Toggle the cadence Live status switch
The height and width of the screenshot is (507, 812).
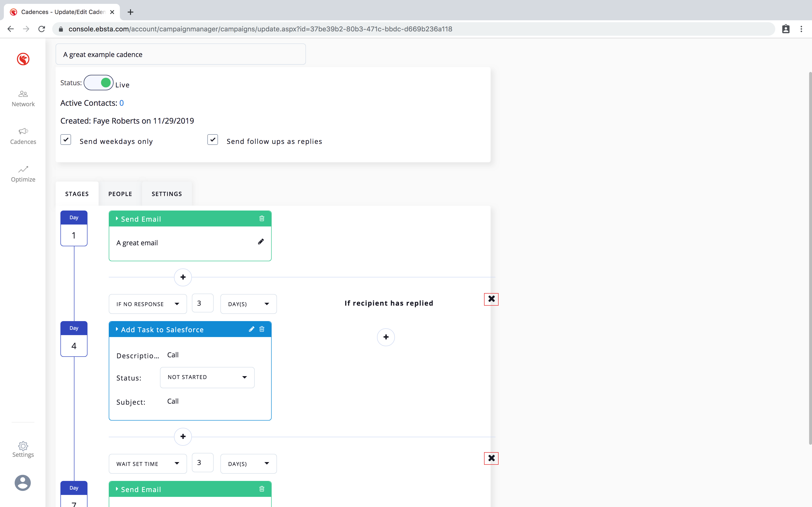[x=98, y=83]
